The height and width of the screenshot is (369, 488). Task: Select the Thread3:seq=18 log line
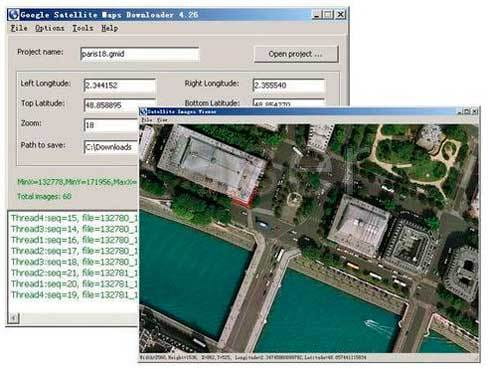pos(74,262)
